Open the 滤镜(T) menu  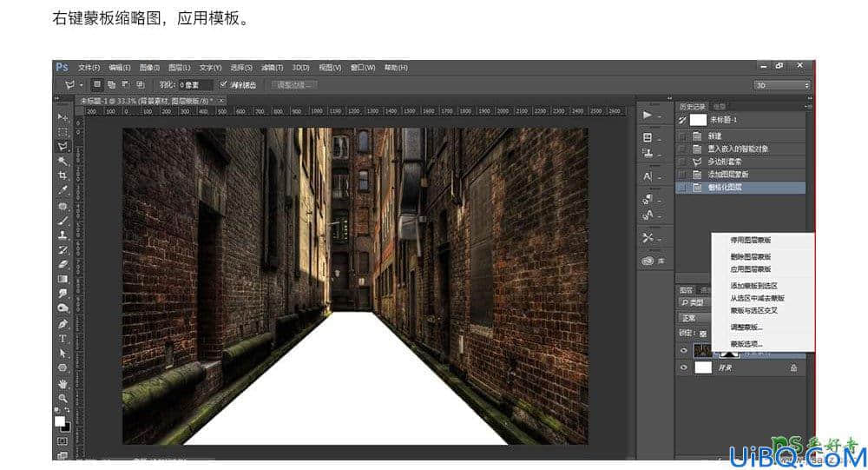coord(272,68)
